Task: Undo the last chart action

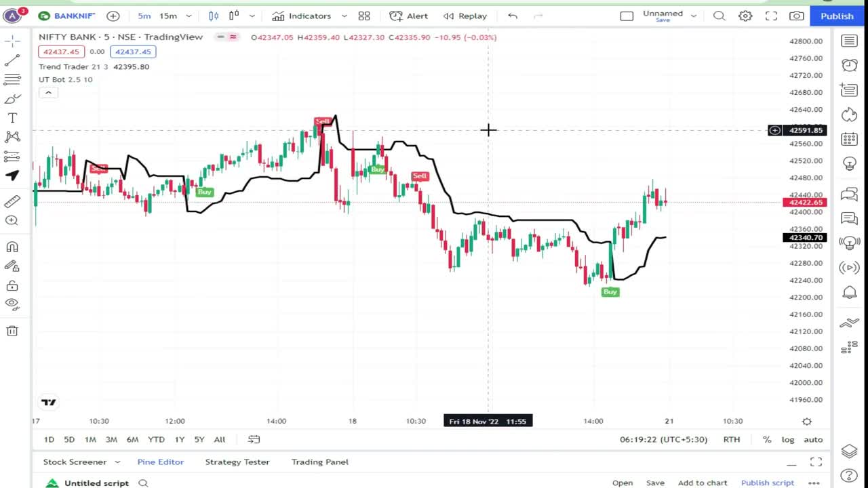Action: 513,16
